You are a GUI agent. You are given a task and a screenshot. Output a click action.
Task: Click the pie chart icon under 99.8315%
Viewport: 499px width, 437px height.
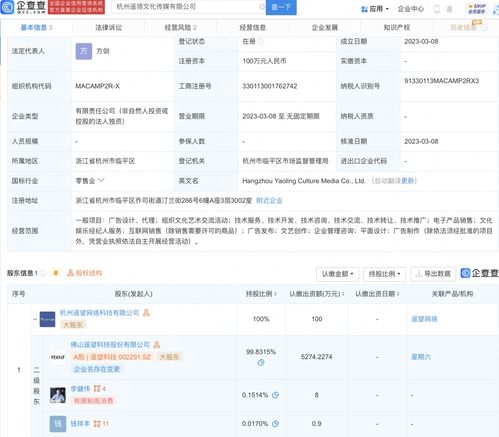261,362
